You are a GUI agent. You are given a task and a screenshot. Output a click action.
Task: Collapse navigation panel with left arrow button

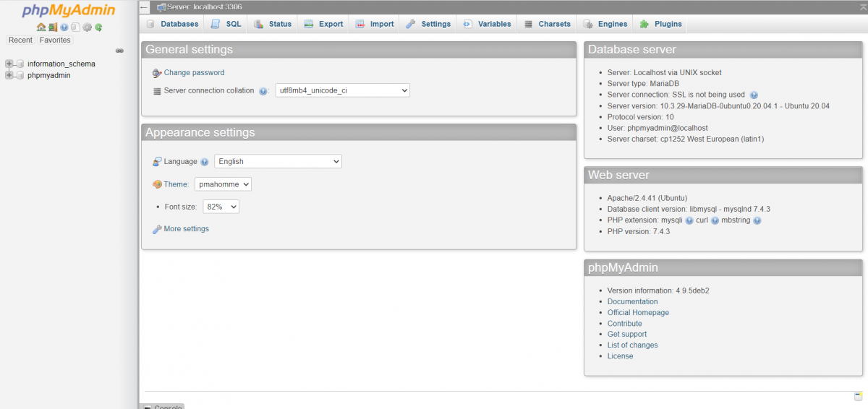[145, 7]
